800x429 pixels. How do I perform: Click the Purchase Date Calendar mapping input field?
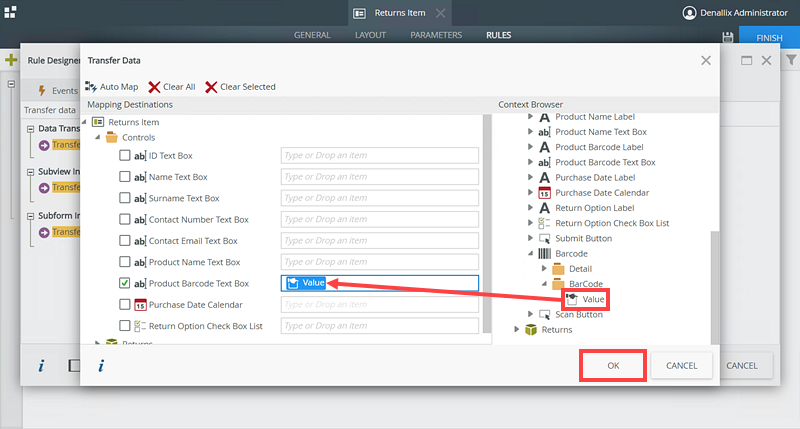380,305
